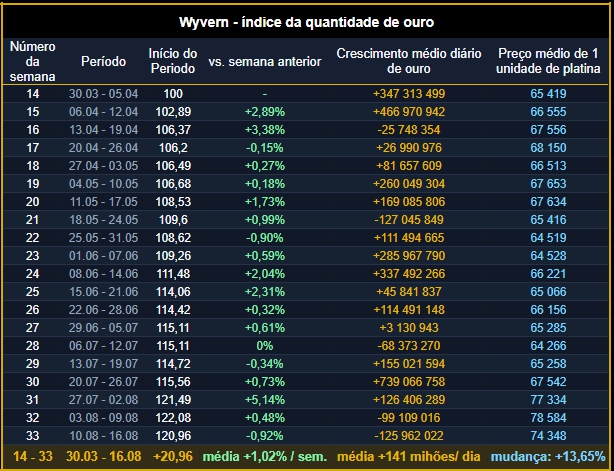614x471 pixels.
Task: Select the 'vs. semana anterior' column header
Action: [x=265, y=61]
